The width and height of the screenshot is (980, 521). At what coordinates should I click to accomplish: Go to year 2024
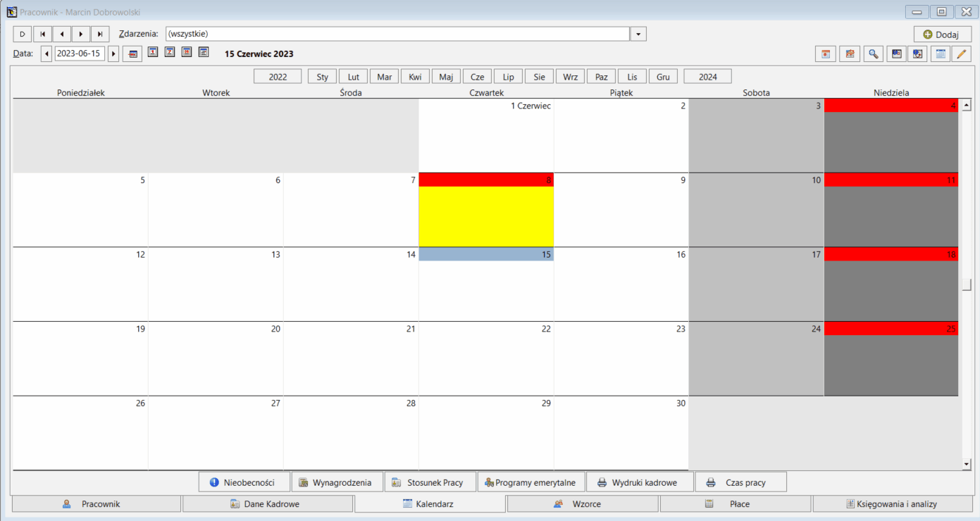coord(707,77)
